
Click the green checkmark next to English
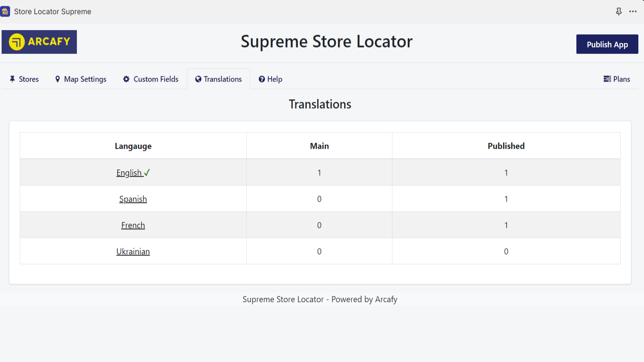[147, 173]
